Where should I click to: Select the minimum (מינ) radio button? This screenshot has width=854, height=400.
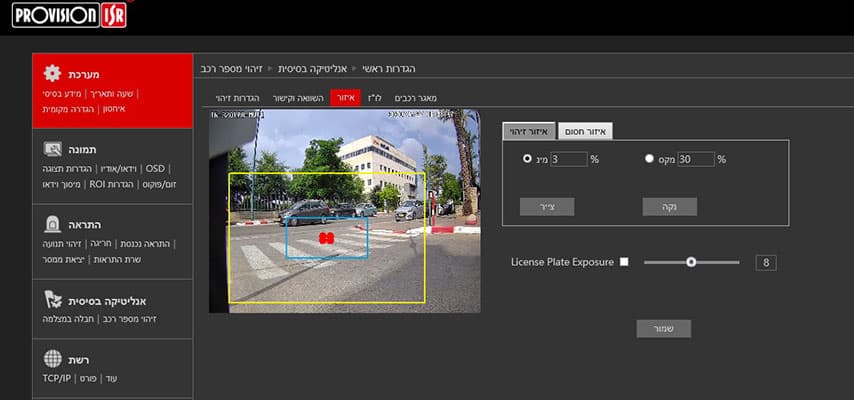(526, 158)
